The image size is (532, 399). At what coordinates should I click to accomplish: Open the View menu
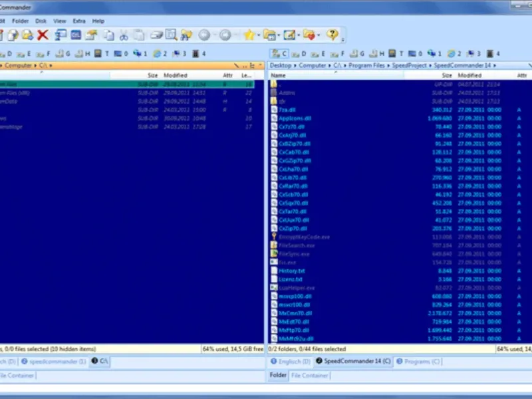click(60, 21)
